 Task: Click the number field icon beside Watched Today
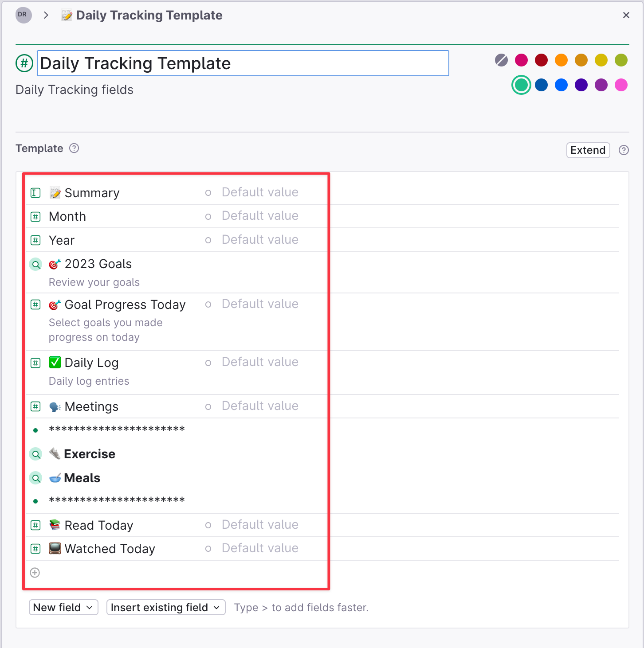[35, 548]
